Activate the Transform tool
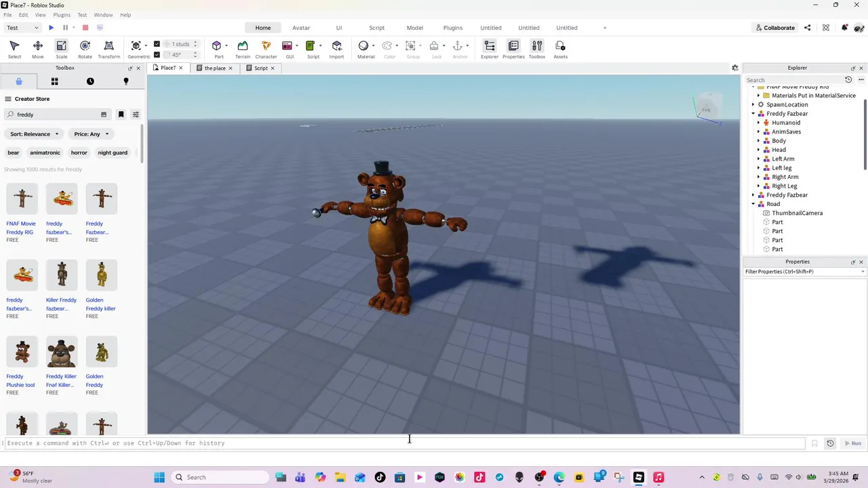Image resolution: width=868 pixels, height=488 pixels. 108,49
